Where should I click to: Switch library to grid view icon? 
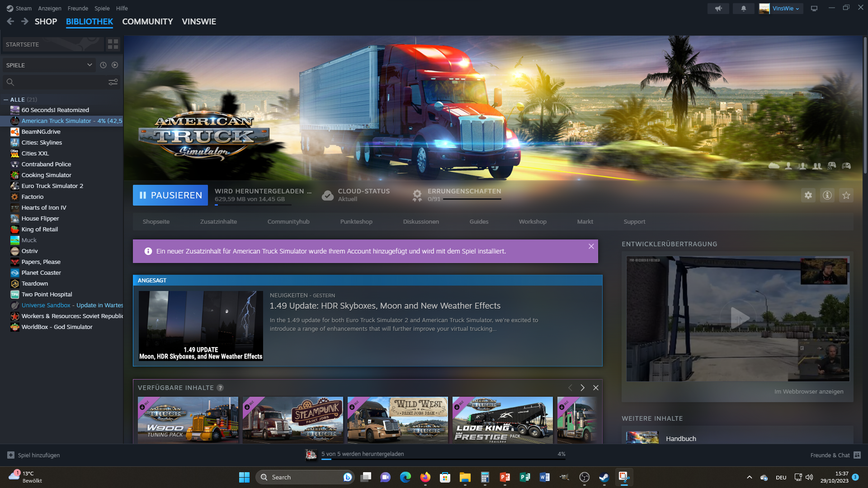pyautogui.click(x=113, y=44)
